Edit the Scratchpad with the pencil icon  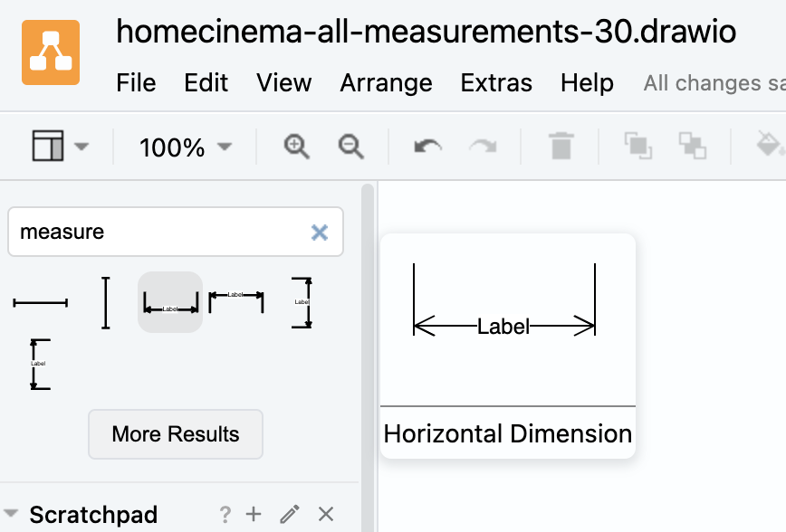[290, 515]
